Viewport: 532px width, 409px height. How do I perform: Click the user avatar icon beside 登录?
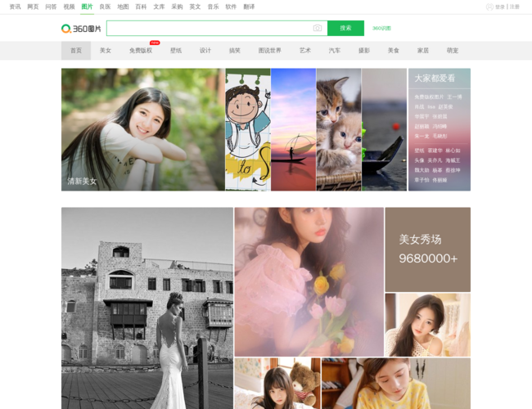click(x=489, y=7)
